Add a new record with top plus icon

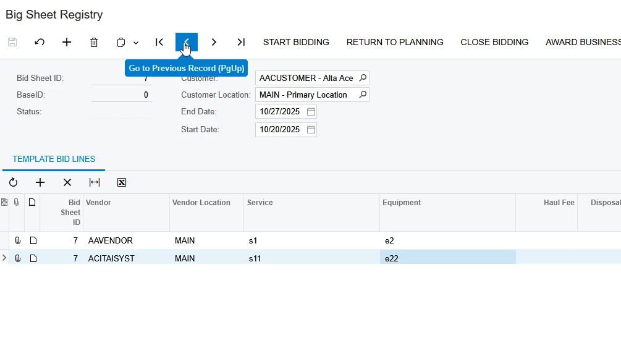67,42
